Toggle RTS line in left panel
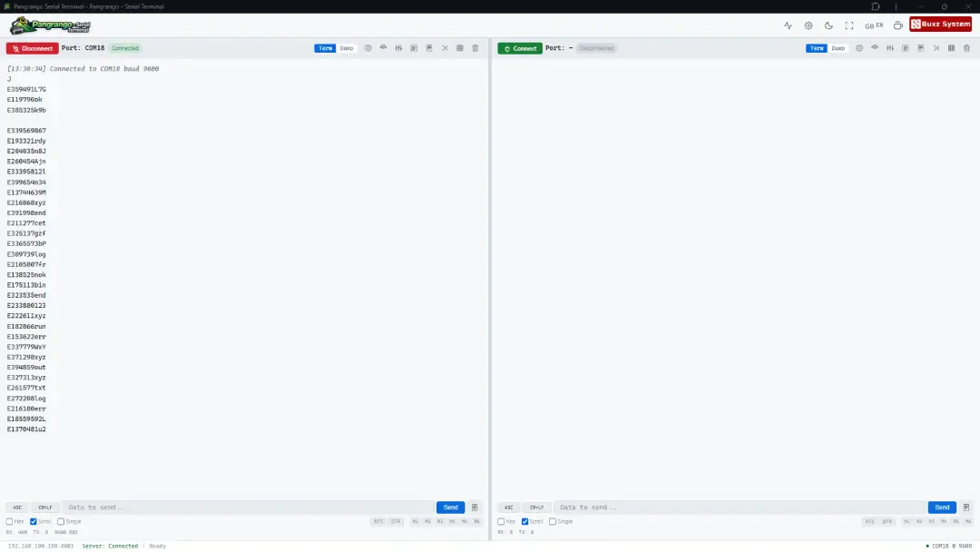The width and height of the screenshot is (980, 552). coord(378,521)
